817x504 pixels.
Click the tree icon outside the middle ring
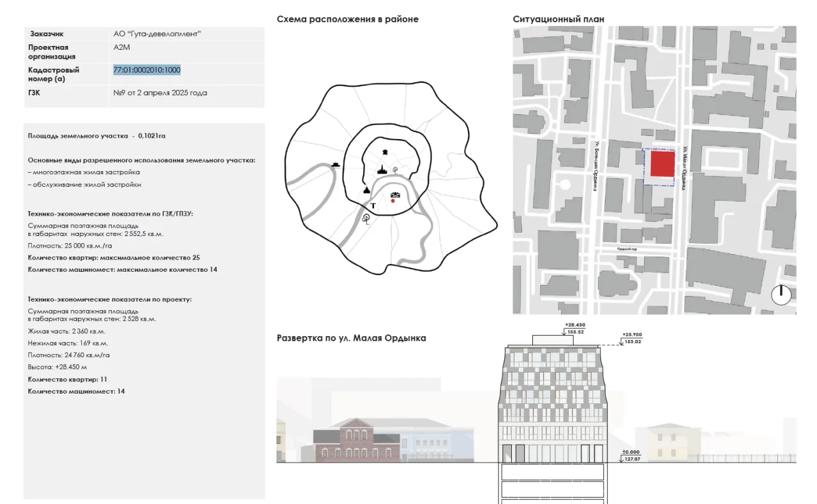(x=366, y=219)
